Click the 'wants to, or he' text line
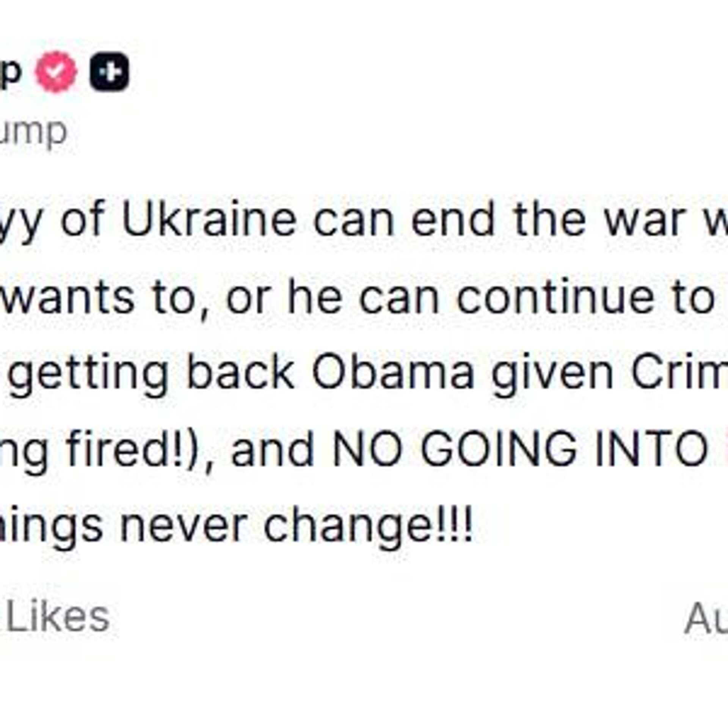The image size is (728, 728). point(171,297)
